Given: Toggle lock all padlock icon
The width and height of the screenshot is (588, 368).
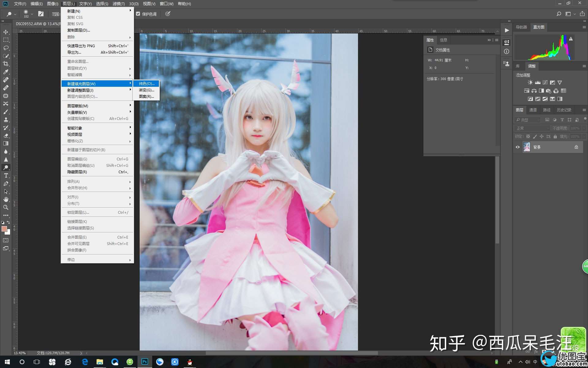Looking at the screenshot, I should tap(555, 136).
